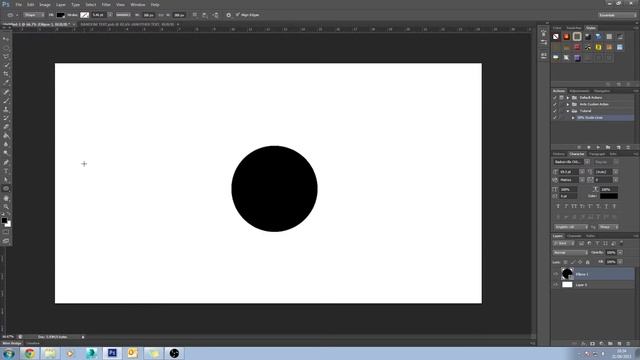Open path operations in options bar

[x=195, y=15]
